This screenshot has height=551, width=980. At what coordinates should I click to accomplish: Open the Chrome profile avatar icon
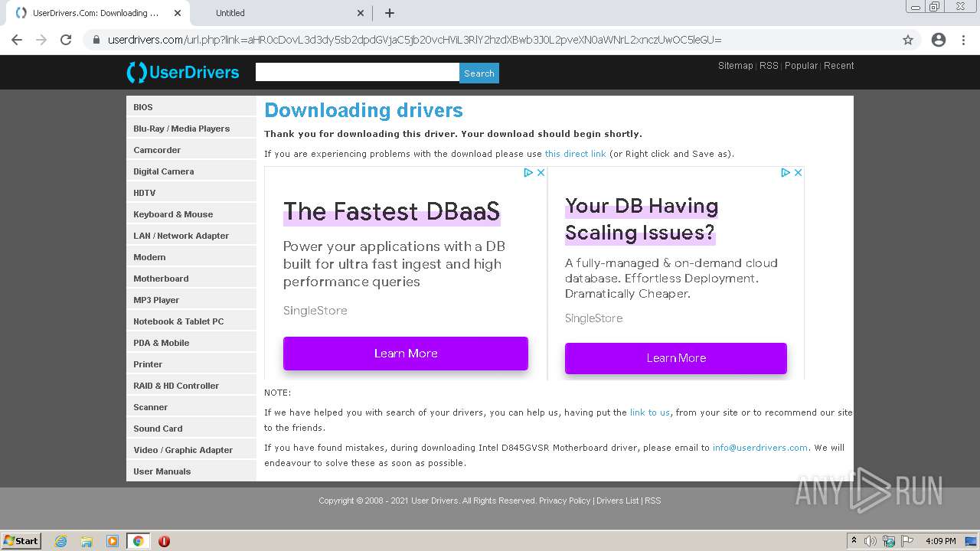[939, 40]
